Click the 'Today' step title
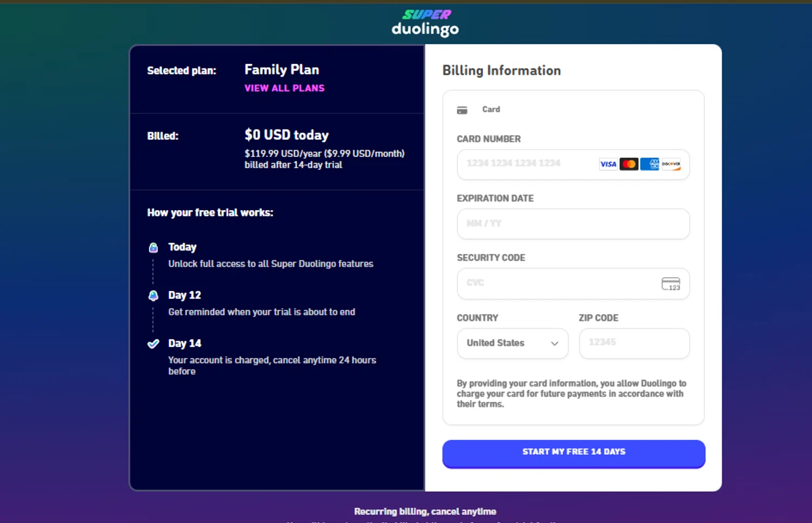The image size is (812, 523). pyautogui.click(x=182, y=247)
